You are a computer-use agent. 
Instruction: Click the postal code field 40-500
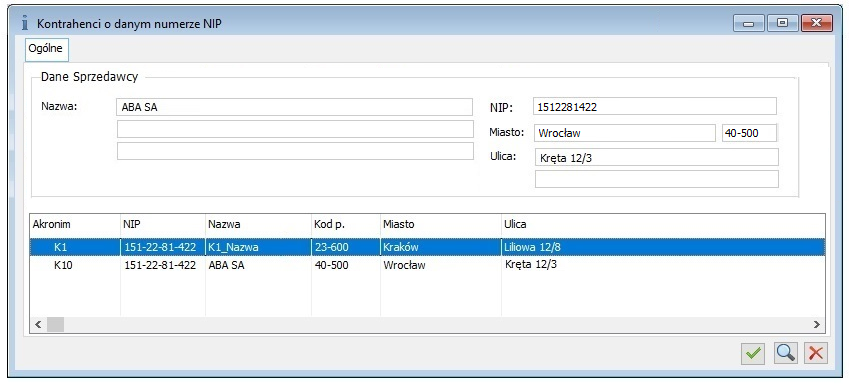pyautogui.click(x=749, y=133)
